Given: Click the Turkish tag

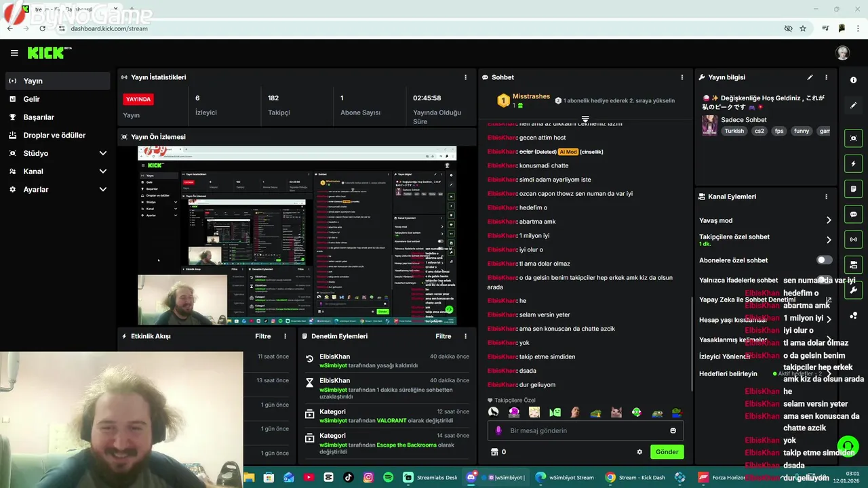Looking at the screenshot, I should click(x=734, y=131).
